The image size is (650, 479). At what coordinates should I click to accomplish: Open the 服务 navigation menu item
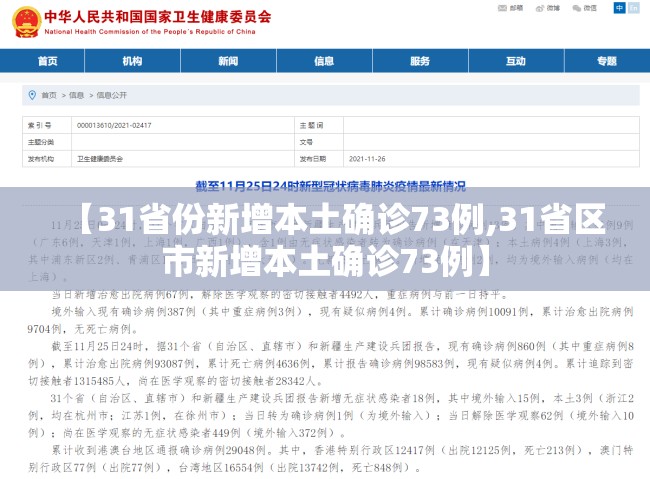[420, 61]
